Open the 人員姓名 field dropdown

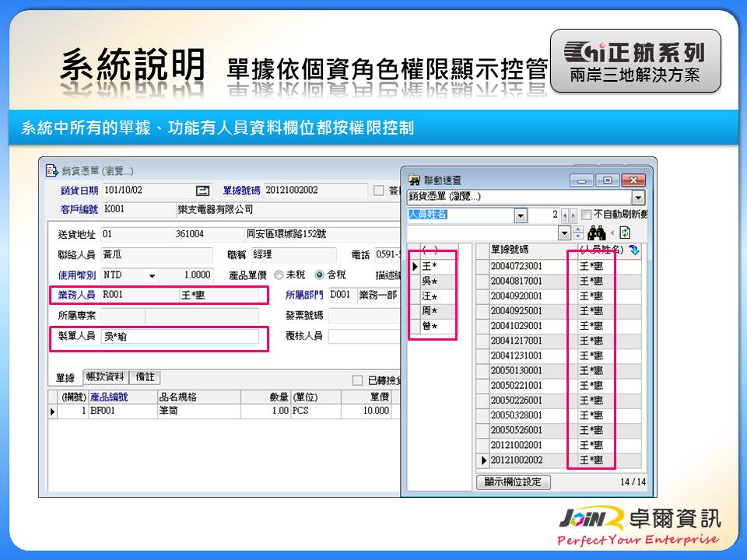(521, 215)
